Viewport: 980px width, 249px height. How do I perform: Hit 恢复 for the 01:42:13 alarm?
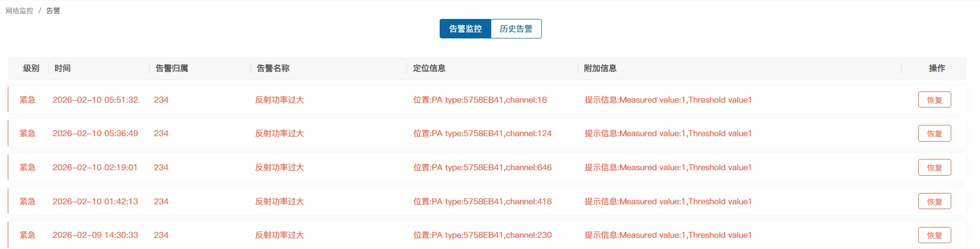[934, 201]
